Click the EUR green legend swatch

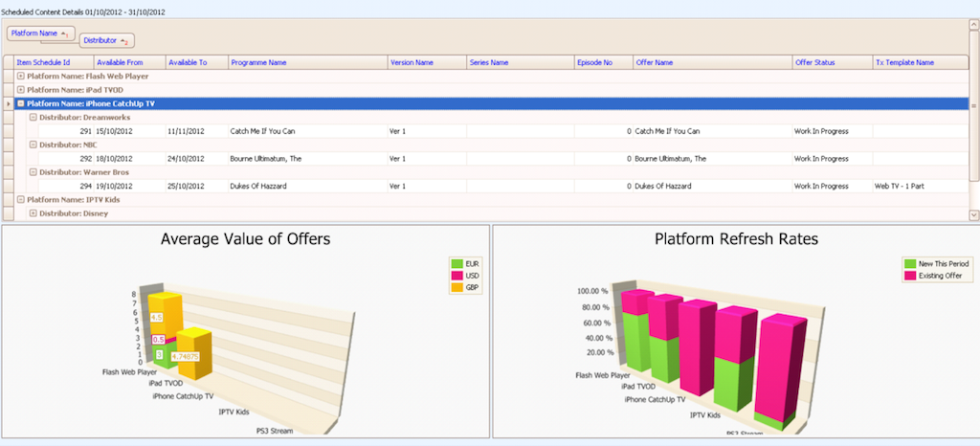pyautogui.click(x=458, y=263)
